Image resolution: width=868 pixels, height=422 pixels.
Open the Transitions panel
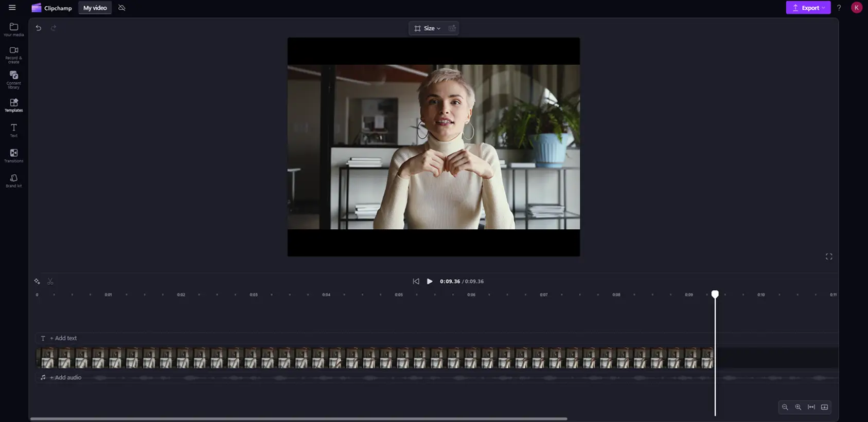[x=14, y=155]
